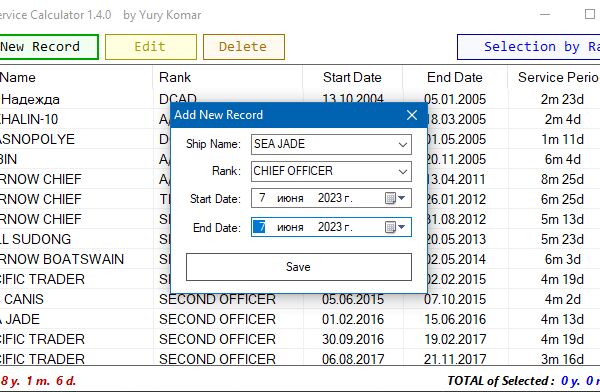Select highlighted day 7 in End Date
600x392 pixels.
pos(259,227)
